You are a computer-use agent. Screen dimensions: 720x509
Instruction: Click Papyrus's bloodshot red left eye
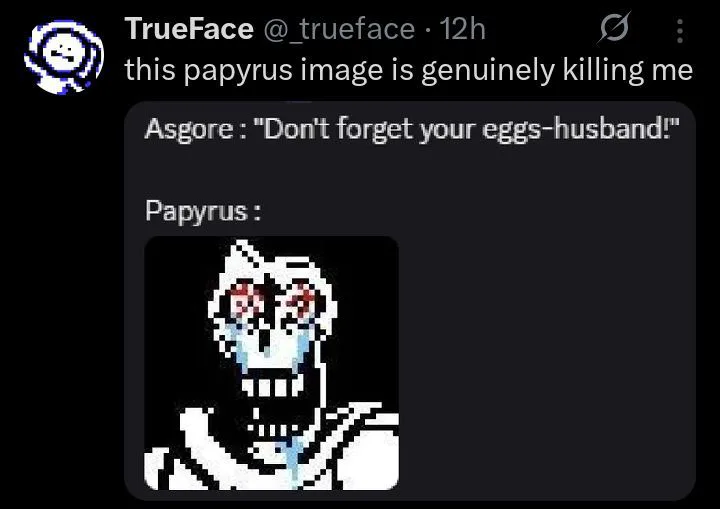point(242,299)
